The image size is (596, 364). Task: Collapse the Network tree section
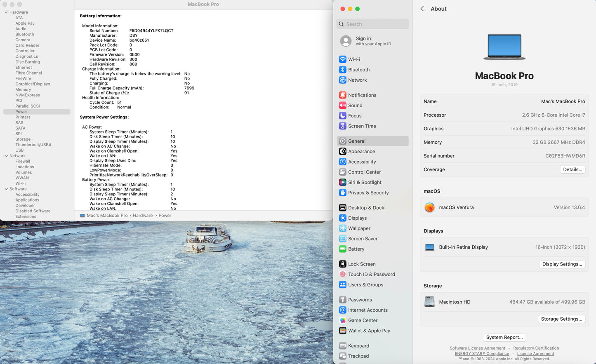pyautogui.click(x=6, y=156)
